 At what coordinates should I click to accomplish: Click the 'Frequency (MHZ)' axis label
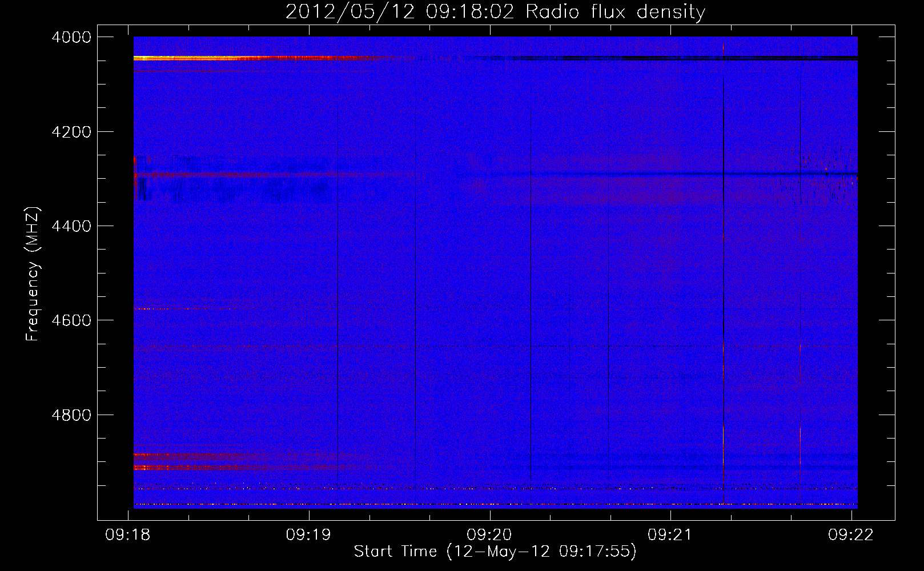(x=33, y=274)
